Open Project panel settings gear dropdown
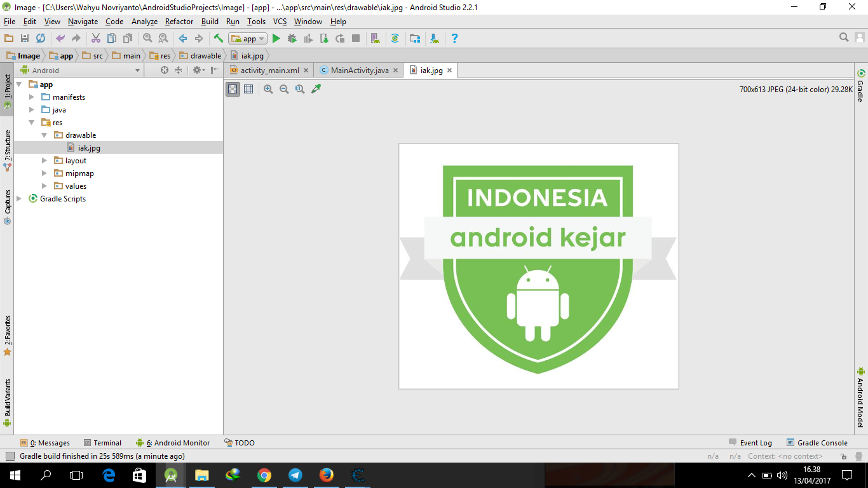The height and width of the screenshot is (488, 868). (x=199, y=70)
